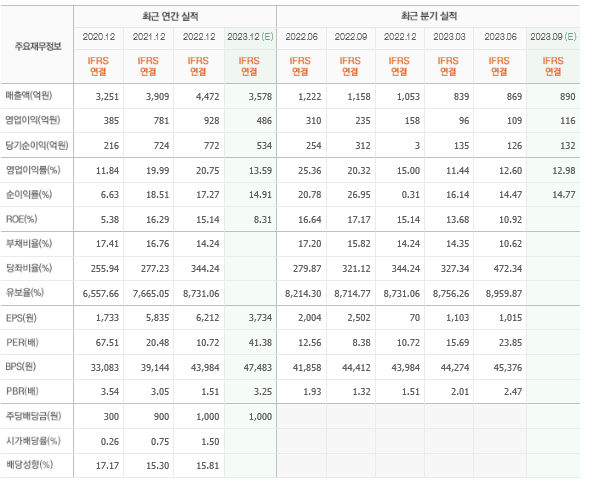This screenshot has height=483, width=595.
Task: Click the 2021.12 annual column header
Action: tap(149, 37)
